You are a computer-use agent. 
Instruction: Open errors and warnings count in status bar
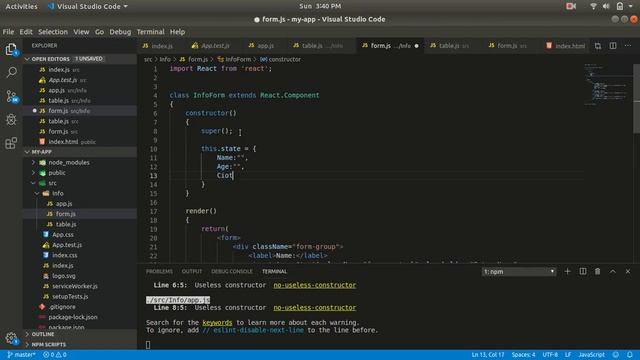click(55, 355)
